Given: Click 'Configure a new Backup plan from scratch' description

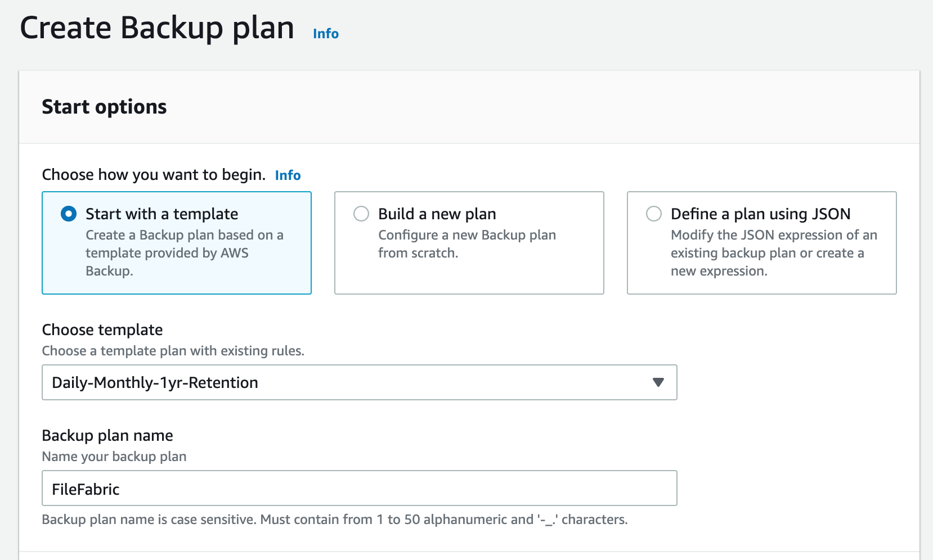Looking at the screenshot, I should point(467,244).
